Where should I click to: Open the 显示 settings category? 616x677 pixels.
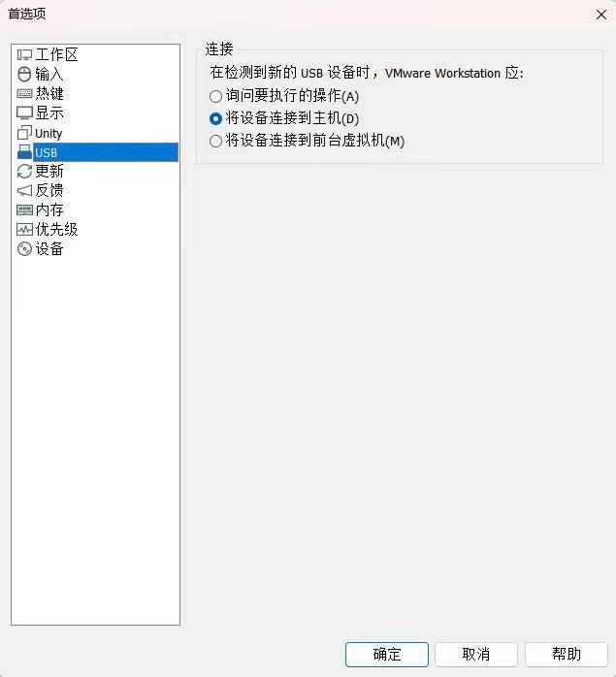click(49, 113)
